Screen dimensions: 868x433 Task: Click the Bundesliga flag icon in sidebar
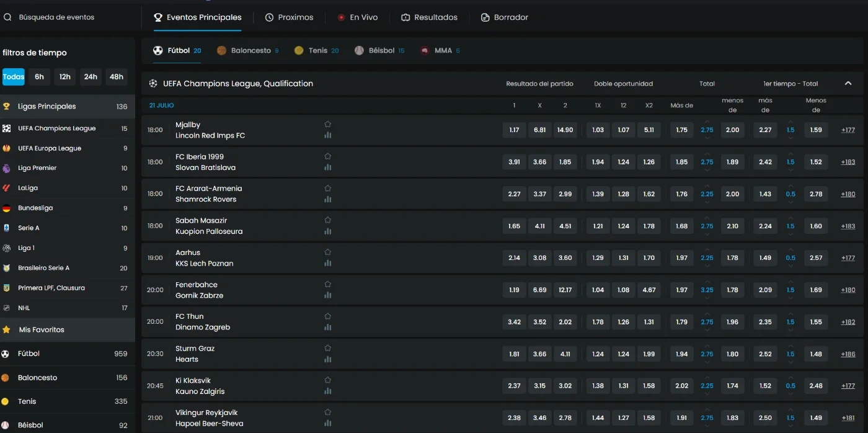pos(6,208)
